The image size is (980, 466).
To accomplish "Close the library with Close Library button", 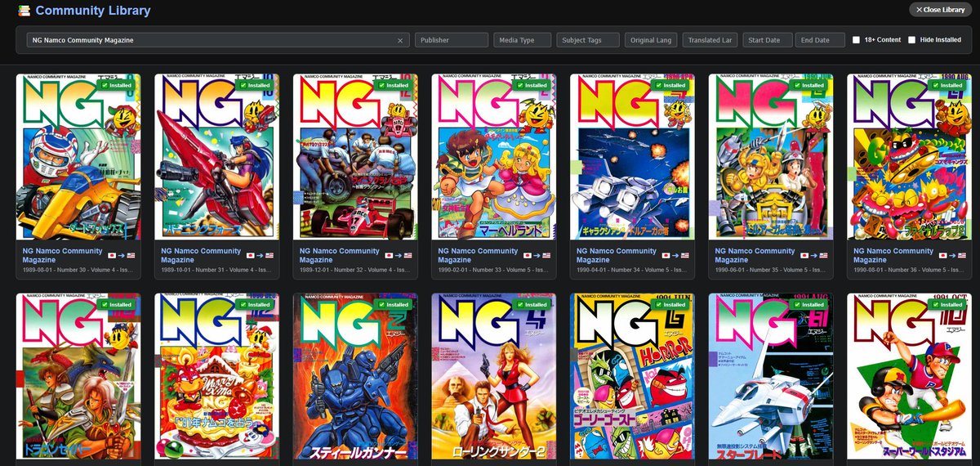I will pos(941,10).
